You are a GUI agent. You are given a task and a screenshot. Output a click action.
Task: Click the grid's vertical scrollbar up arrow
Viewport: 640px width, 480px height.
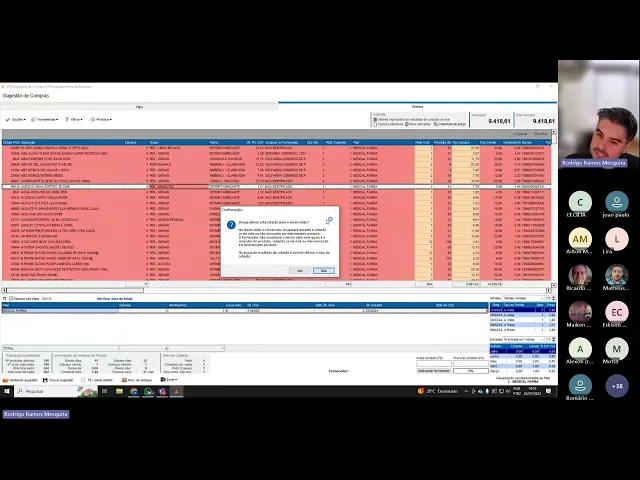pos(554,132)
